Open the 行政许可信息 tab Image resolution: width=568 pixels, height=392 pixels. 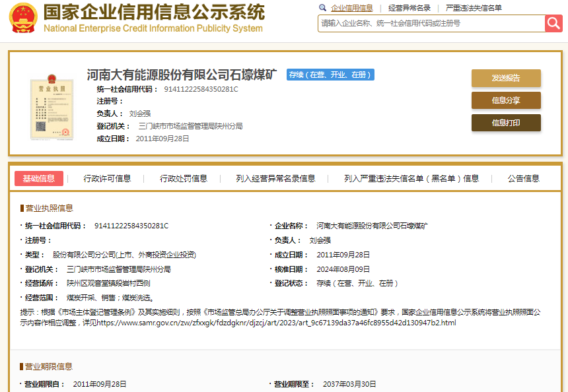(x=107, y=178)
